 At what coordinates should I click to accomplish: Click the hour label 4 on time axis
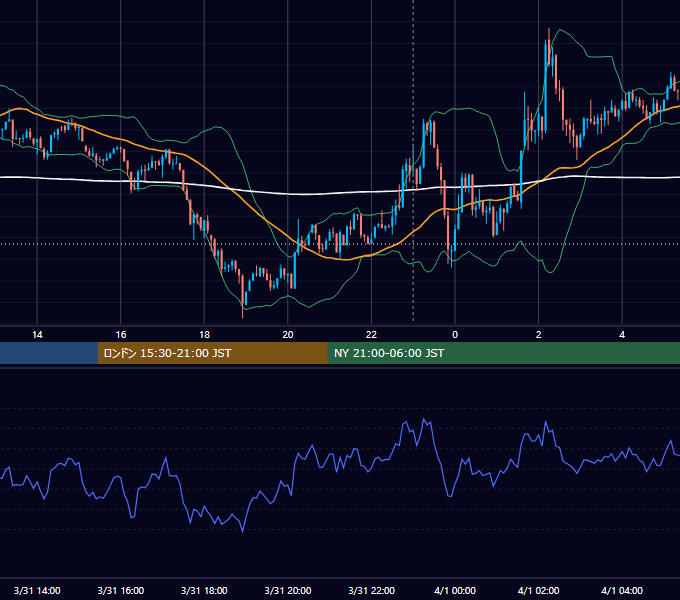[x=622, y=335]
